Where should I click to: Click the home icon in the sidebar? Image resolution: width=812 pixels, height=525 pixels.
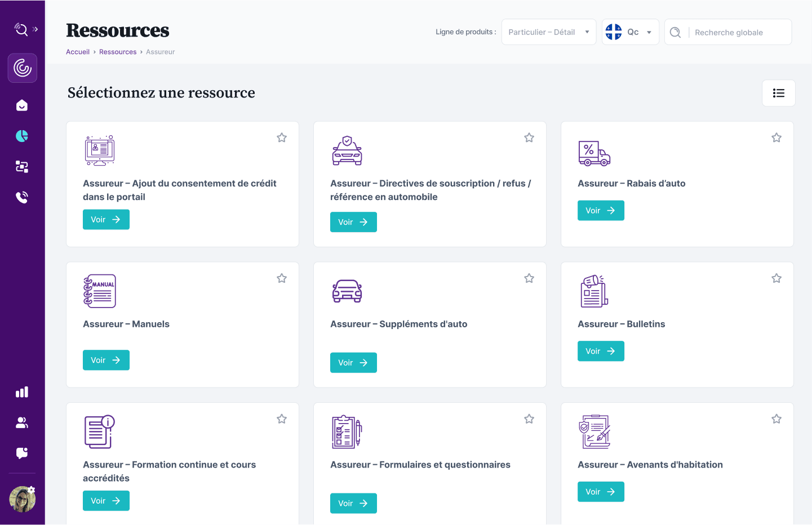click(x=22, y=105)
